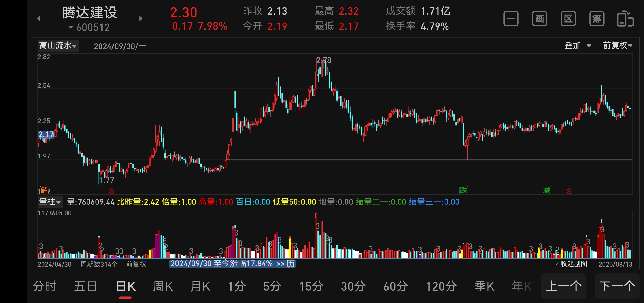Open the 筹 chip distribution icon
Viewport: 644px width, 303px height.
597,19
